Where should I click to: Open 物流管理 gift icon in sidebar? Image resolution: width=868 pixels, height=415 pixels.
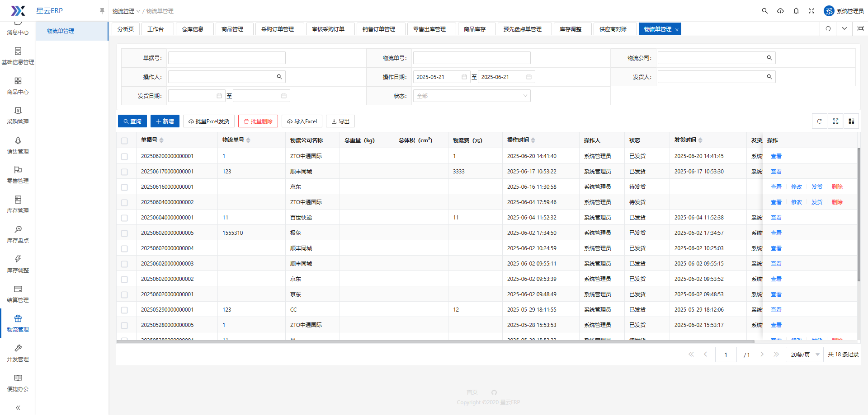coord(18,319)
